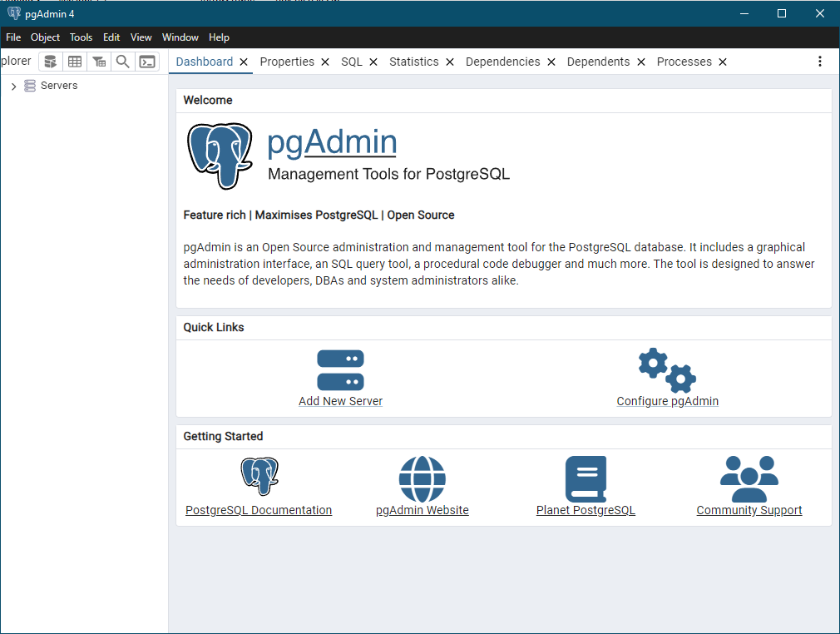Click the Community Support people icon
This screenshot has width=840, height=634.
(x=749, y=479)
